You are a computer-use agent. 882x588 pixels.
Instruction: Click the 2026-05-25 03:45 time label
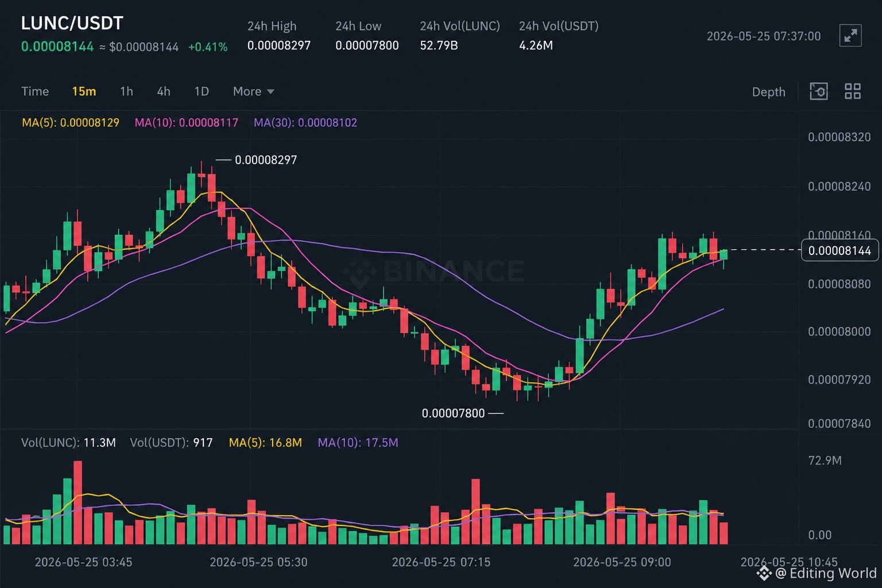coord(83,562)
